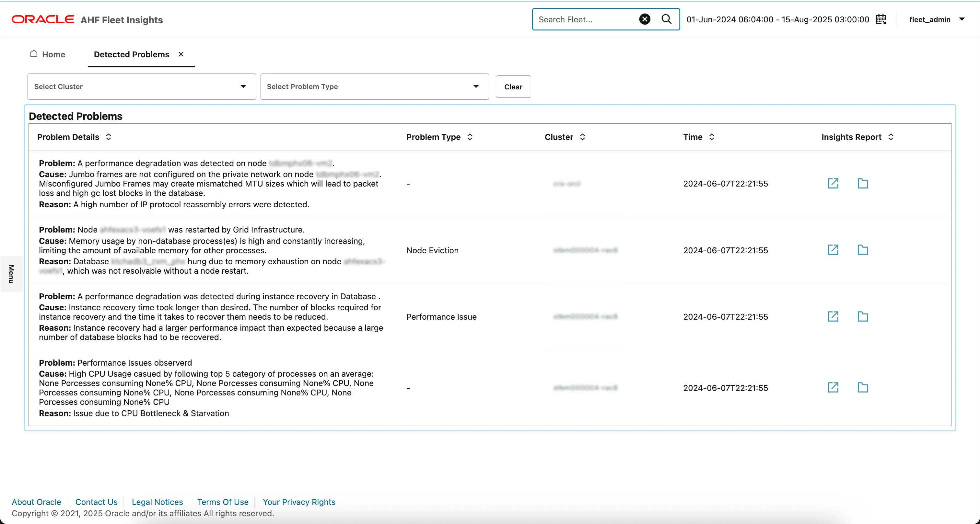Toggle the Time column sort arrows
Screen dimensions: 980x524
[712, 137]
